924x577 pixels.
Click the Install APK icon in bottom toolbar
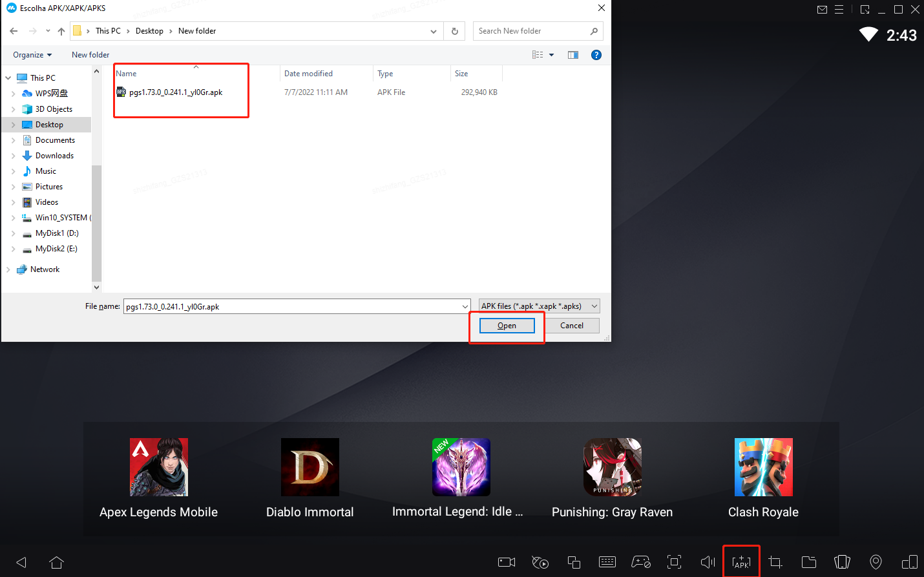[x=741, y=562]
